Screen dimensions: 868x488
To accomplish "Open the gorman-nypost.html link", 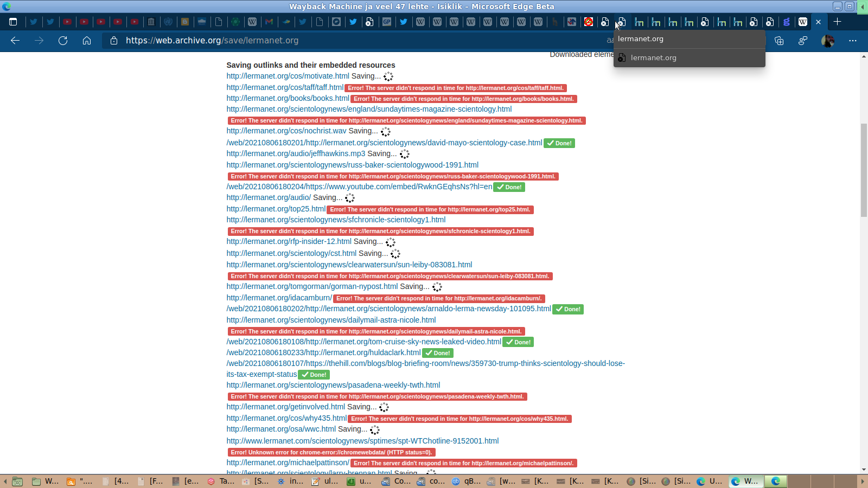I will [x=312, y=286].
